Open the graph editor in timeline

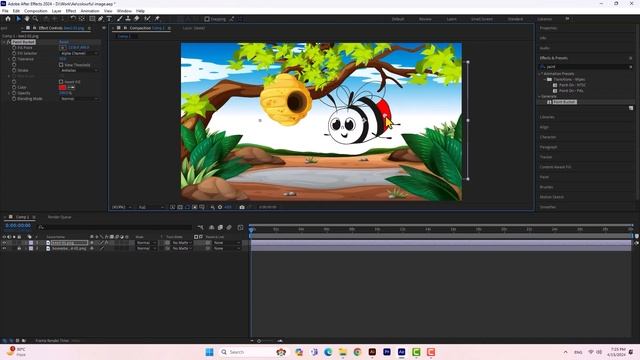[240, 227]
